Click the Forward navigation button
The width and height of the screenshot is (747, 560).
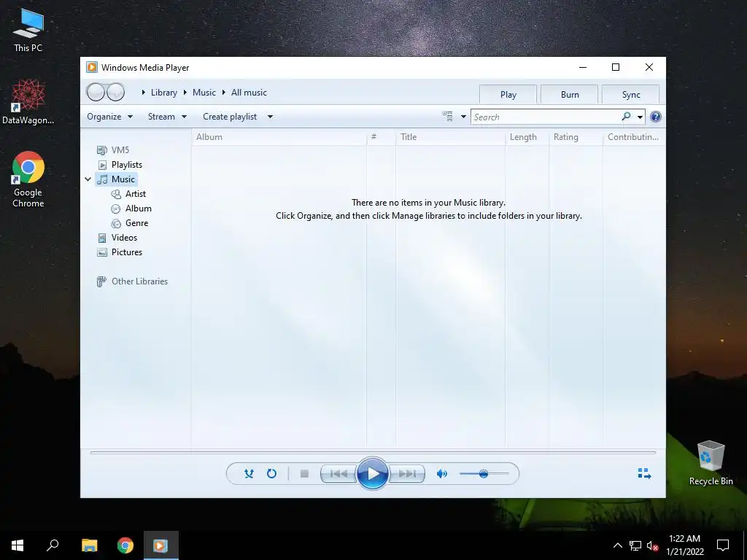tap(115, 92)
